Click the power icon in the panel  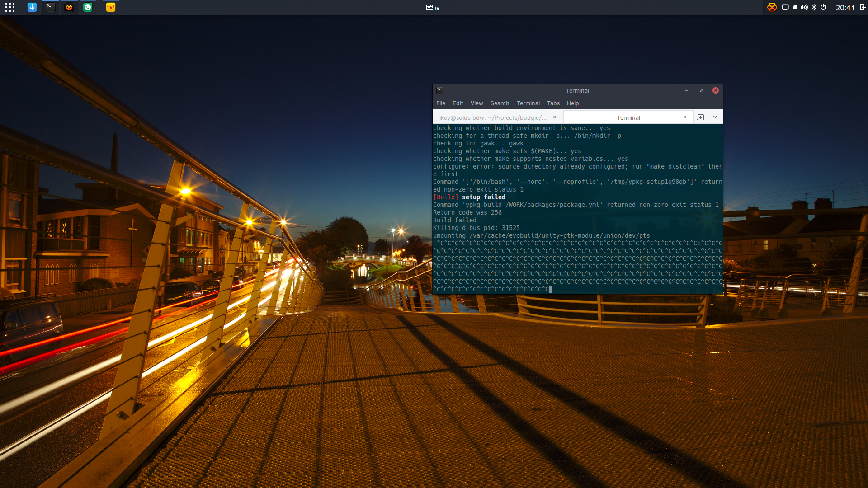coord(823,7)
